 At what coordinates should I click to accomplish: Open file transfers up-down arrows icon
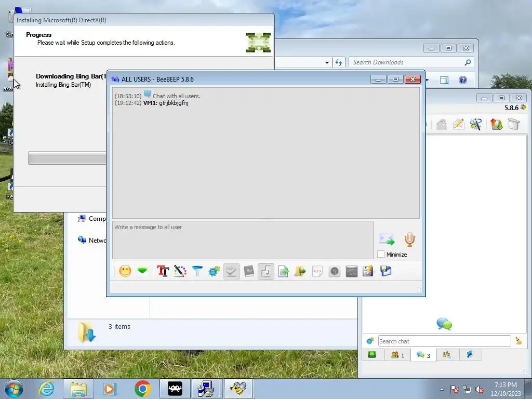(496, 124)
